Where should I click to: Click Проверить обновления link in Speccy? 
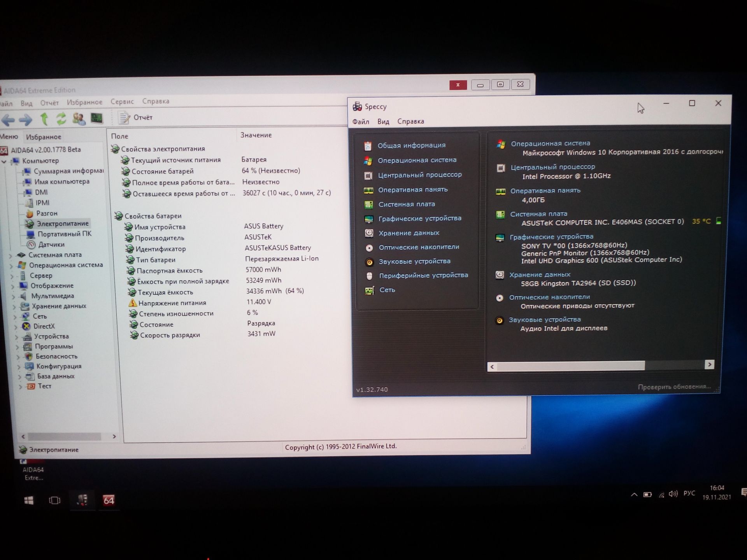[674, 387]
